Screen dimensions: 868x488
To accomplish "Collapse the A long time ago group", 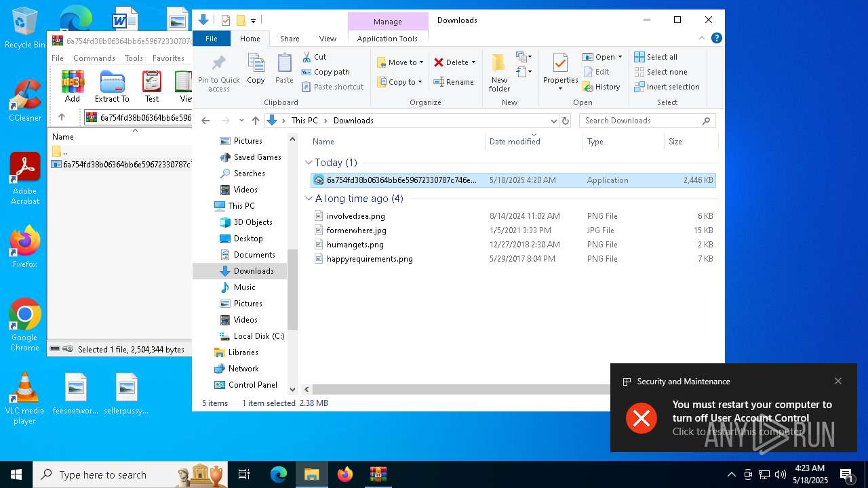I will tap(309, 199).
